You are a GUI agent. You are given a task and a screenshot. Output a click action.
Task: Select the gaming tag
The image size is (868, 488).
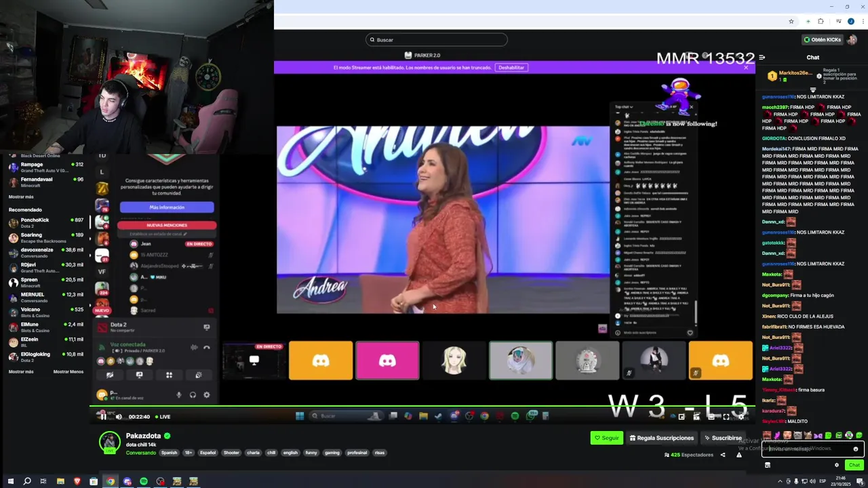[x=332, y=453]
